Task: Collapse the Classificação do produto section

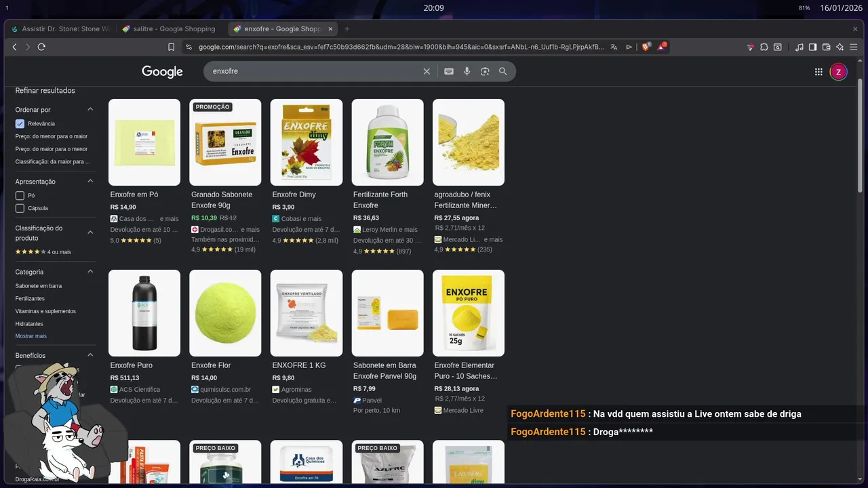Action: (90, 232)
